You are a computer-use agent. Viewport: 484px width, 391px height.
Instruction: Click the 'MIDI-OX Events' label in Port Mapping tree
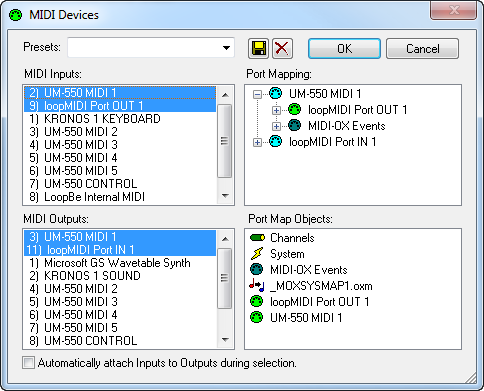tap(347, 126)
